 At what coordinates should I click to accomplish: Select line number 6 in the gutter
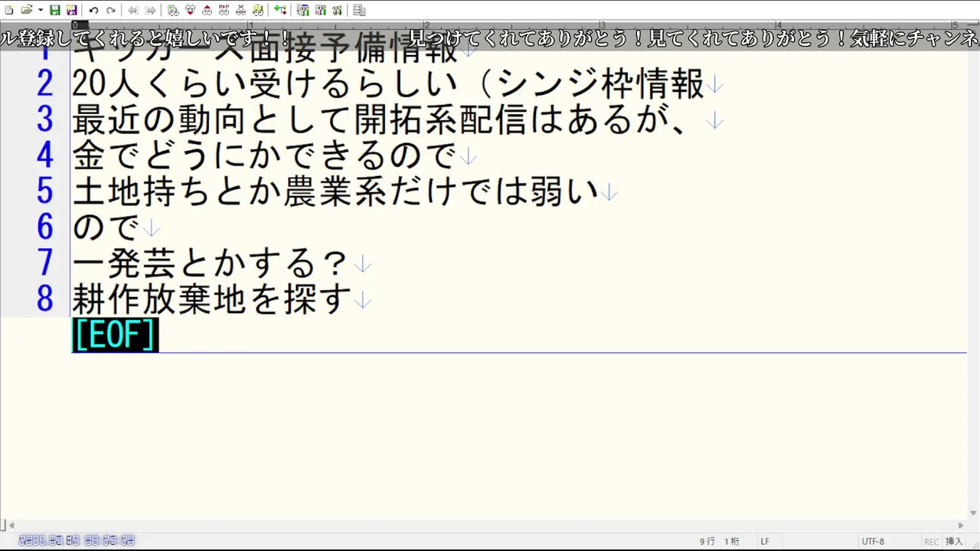click(x=44, y=227)
